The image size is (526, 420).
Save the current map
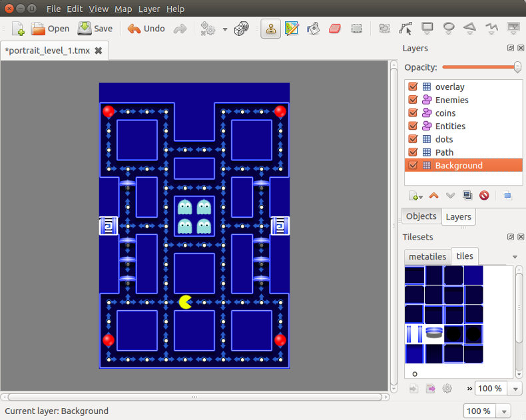pyautogui.click(x=95, y=29)
